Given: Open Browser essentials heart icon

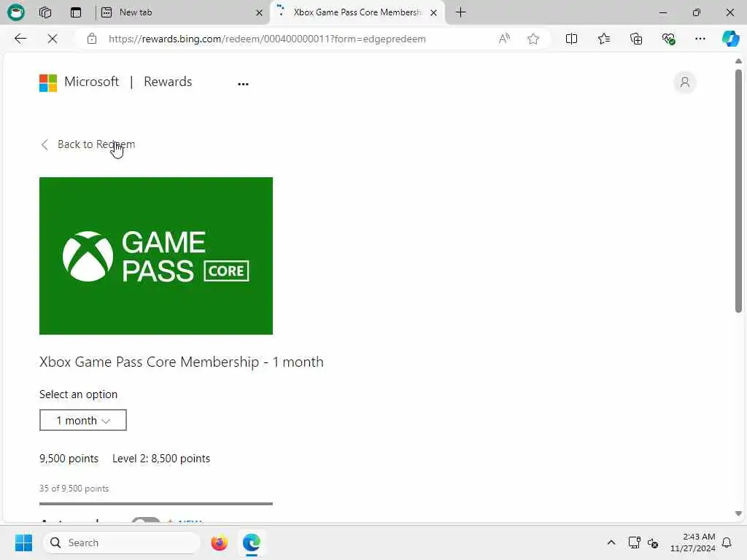Looking at the screenshot, I should pos(668,39).
